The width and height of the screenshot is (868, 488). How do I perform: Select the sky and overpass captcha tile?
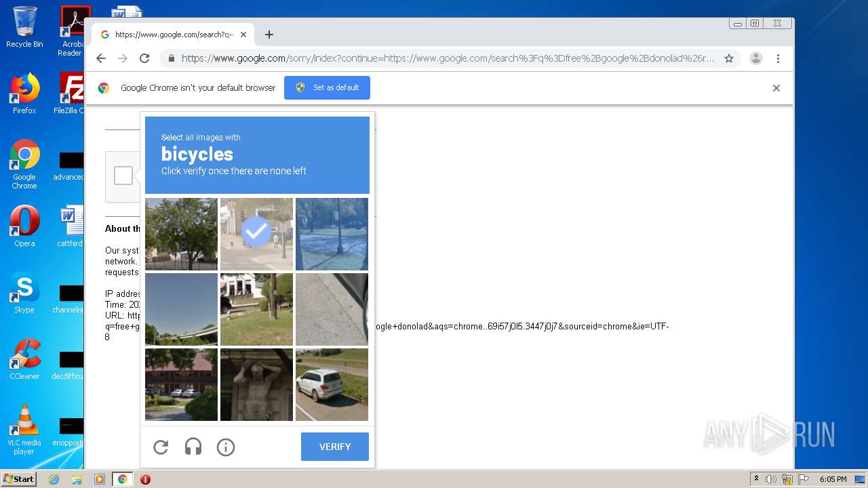(181, 309)
